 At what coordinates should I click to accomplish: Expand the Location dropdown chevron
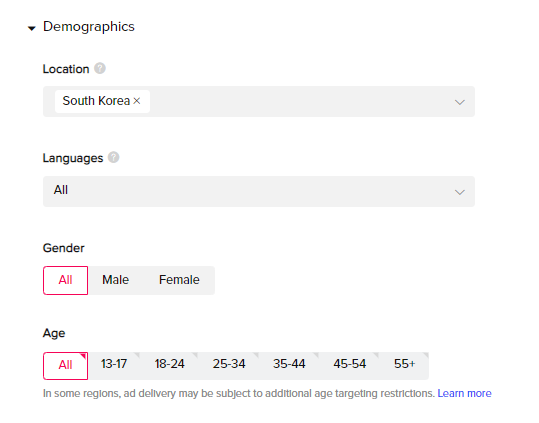click(460, 102)
